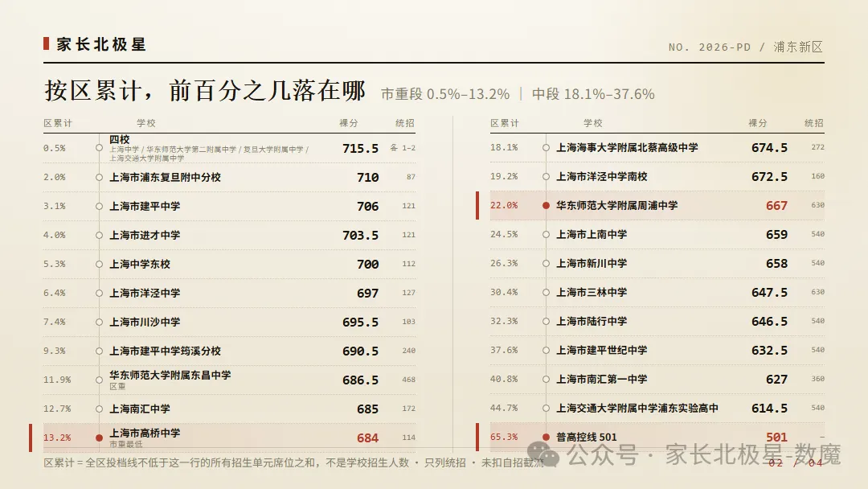Select highlighted 华东师范大学附属周浦中学 name
This screenshot has width=868, height=489.
point(616,205)
